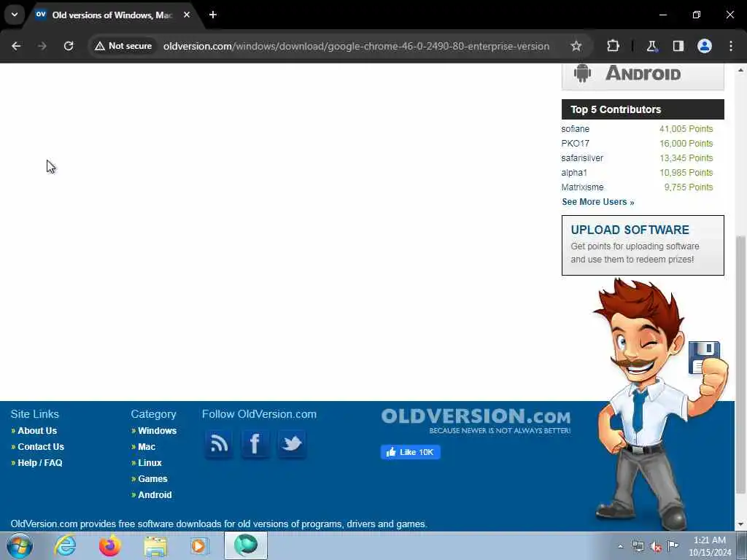
Task: Click the Twitter follow icon
Action: (292, 444)
